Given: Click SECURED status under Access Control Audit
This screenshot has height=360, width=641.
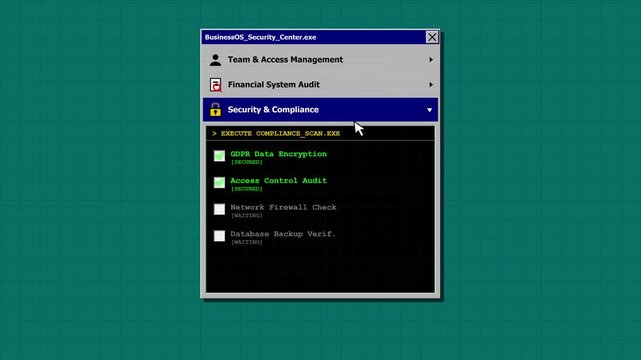Looking at the screenshot, I should click(247, 189).
